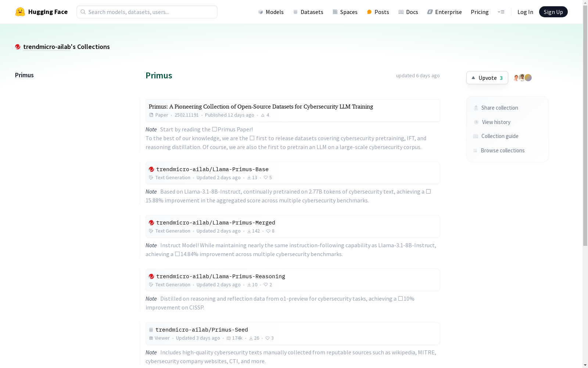Click the Sign Up button
Viewport: 588px width, 368px height.
point(553,12)
